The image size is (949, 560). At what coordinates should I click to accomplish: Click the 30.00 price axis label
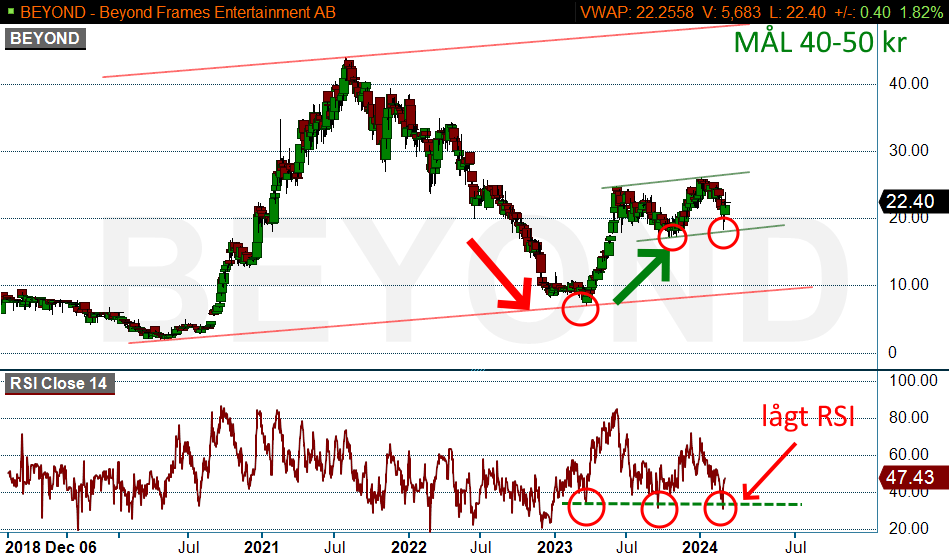pos(908,151)
